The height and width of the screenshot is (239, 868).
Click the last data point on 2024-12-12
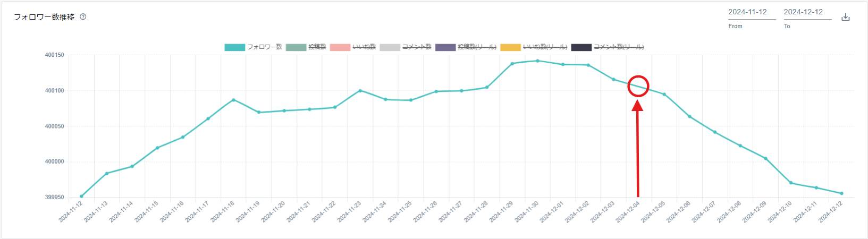[841, 193]
